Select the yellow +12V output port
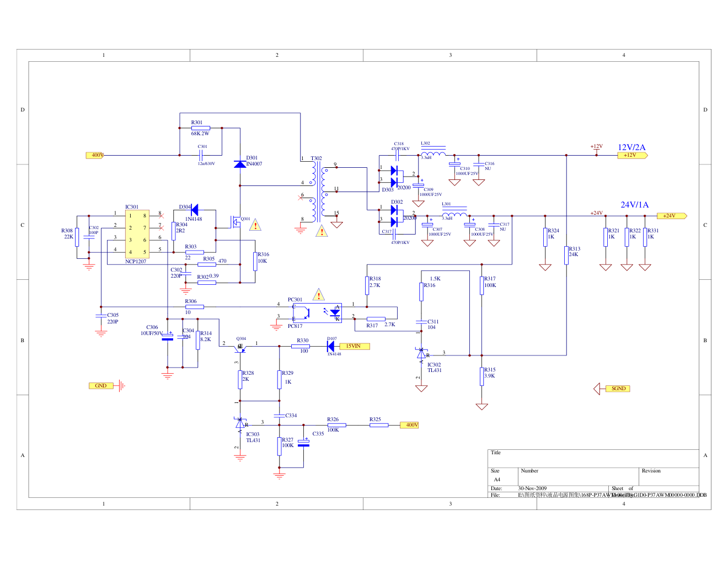728x563 pixels. pos(631,156)
